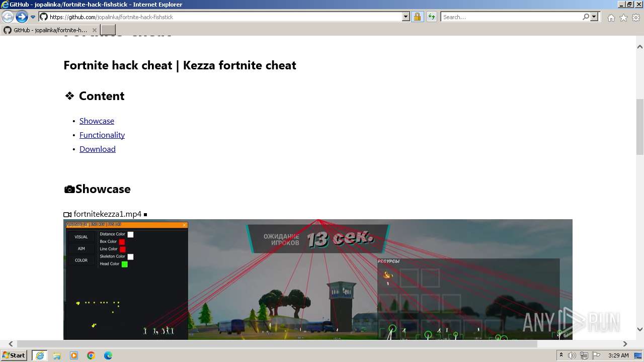Click the Distance Color white swatch
The height and width of the screenshot is (362, 644).
[x=130, y=234]
